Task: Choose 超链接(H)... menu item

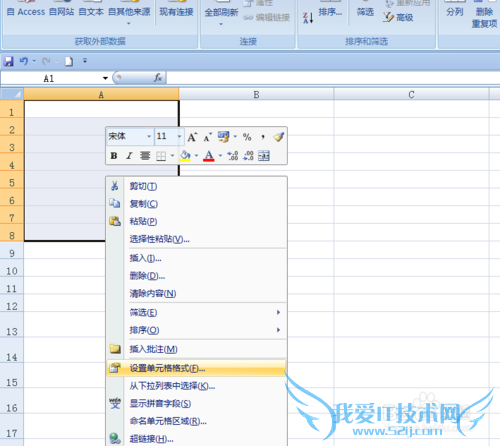Action: point(197,439)
